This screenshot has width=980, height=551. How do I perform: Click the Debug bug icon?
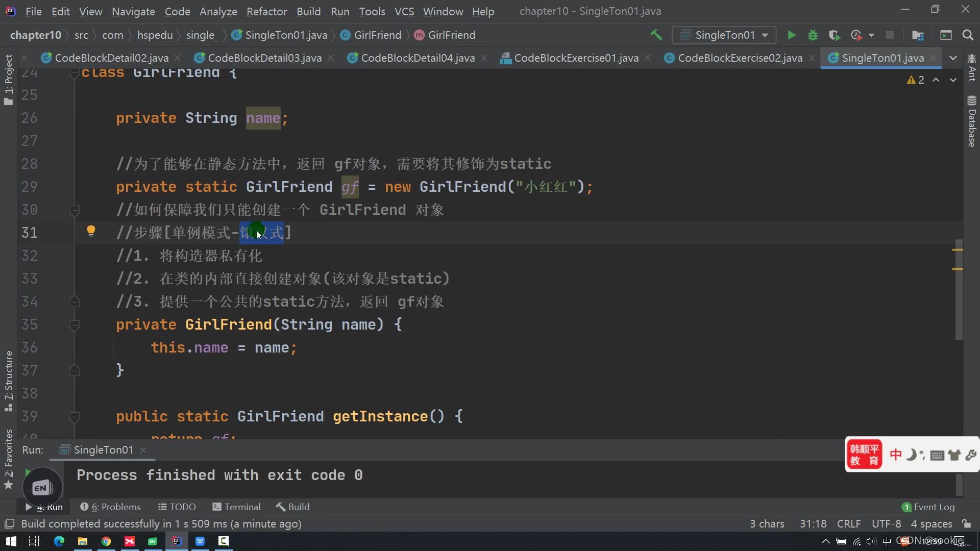coord(813,35)
